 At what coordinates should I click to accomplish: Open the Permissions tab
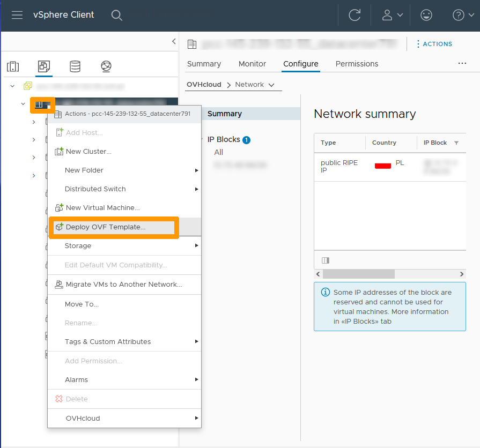click(x=357, y=64)
